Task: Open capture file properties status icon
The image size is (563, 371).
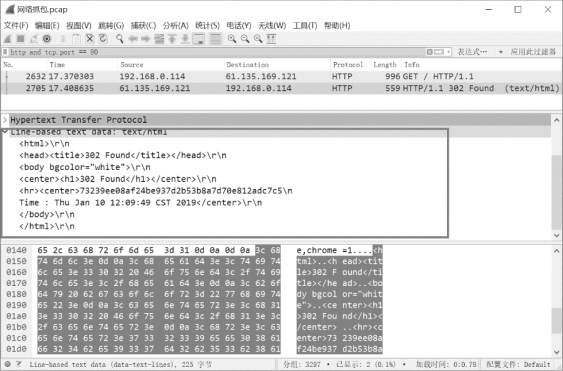Action: coord(19,364)
